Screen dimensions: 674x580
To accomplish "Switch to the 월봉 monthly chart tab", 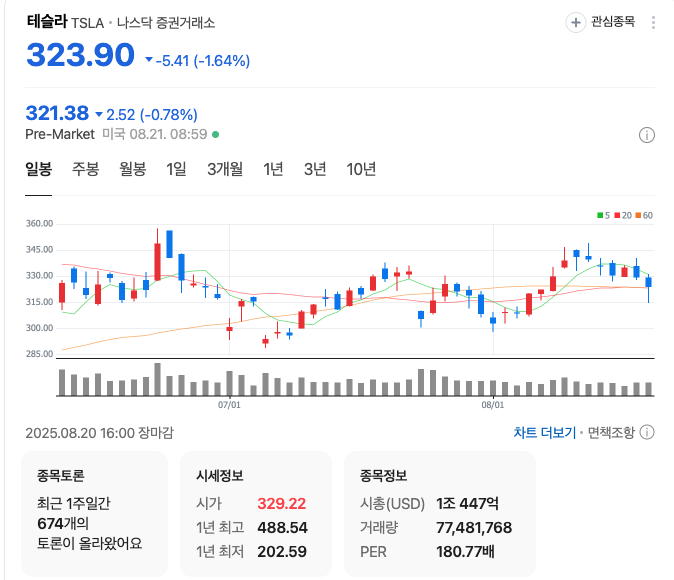I will pos(132,169).
